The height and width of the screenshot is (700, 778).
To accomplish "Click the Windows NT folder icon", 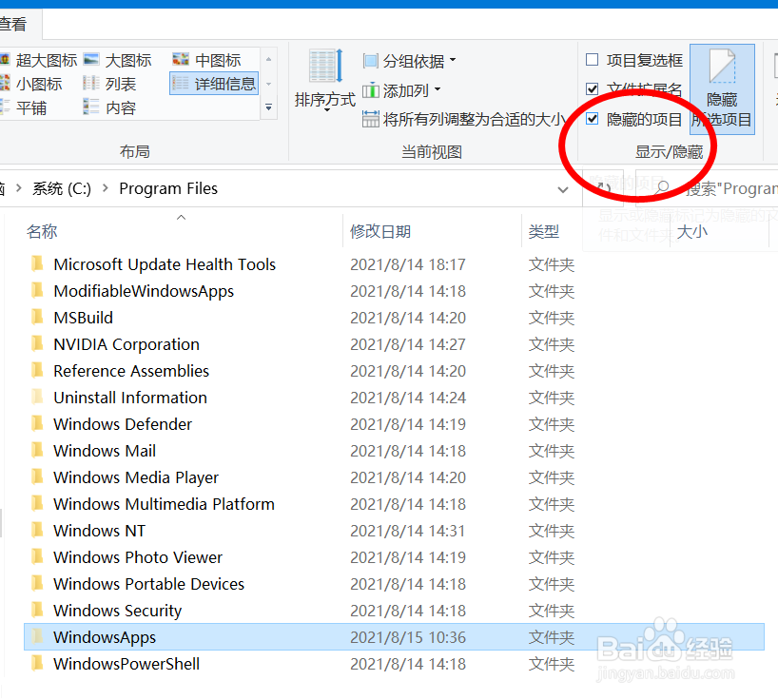I will pos(37,530).
